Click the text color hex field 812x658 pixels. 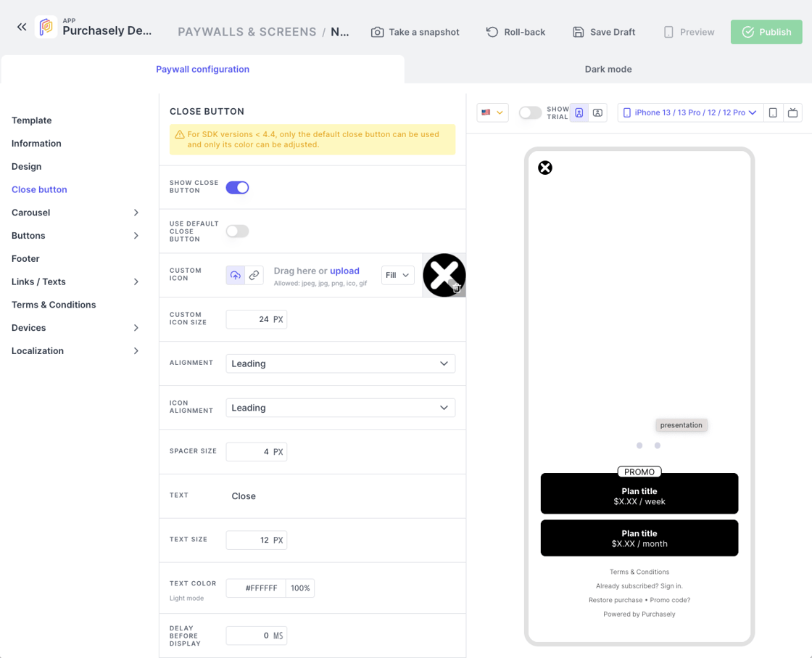(256, 588)
